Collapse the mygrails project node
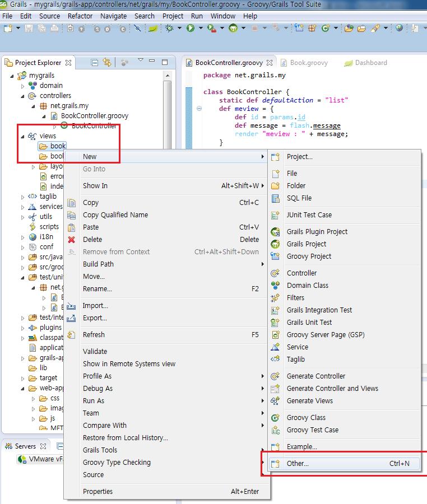The height and width of the screenshot is (504, 427). coord(12,76)
